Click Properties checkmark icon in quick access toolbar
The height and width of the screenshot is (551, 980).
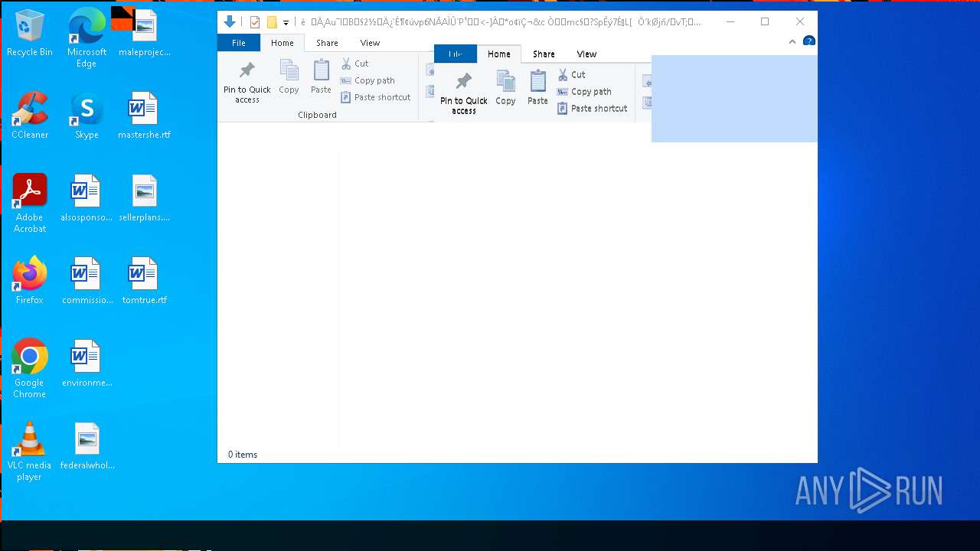[x=255, y=22]
